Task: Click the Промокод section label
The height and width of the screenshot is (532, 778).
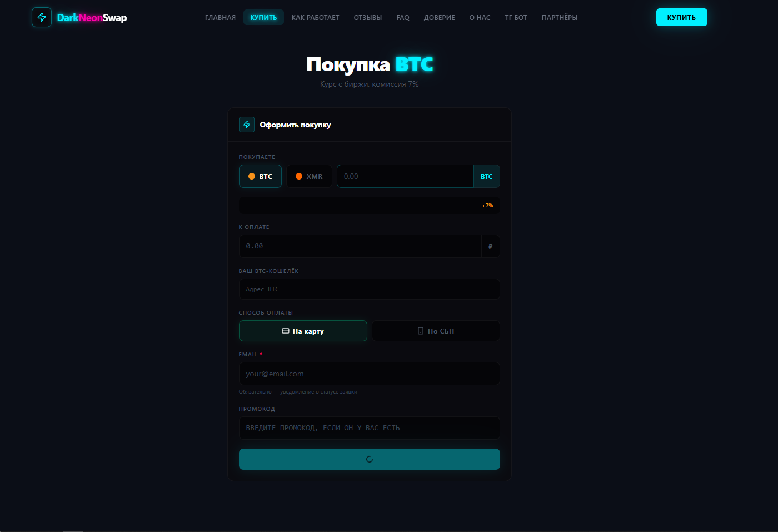Action: [257, 409]
